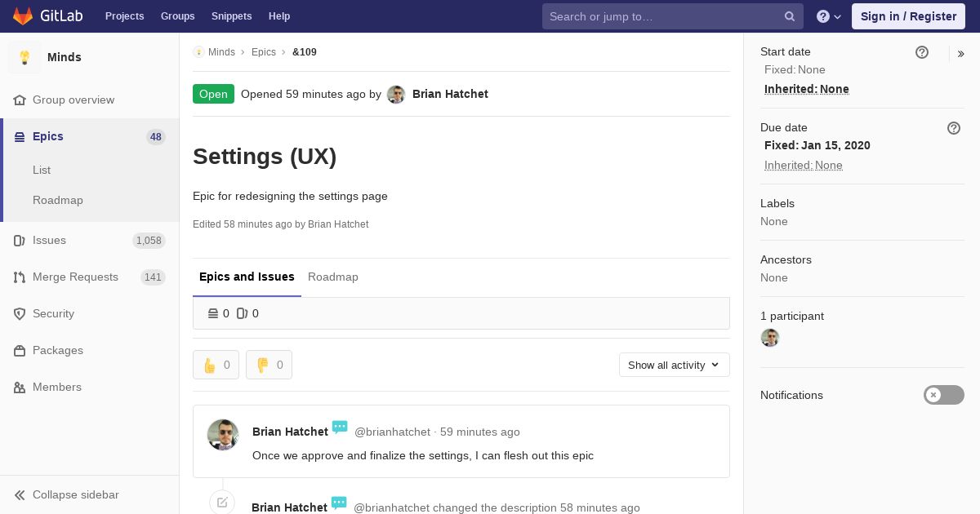This screenshot has height=514, width=980.
Task: Click 'Fixed: Jan 15, 2020' due date
Action: pyautogui.click(x=817, y=145)
